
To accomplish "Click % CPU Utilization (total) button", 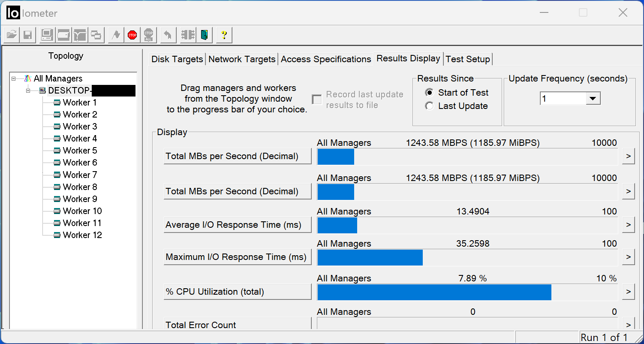I will click(x=238, y=292).
